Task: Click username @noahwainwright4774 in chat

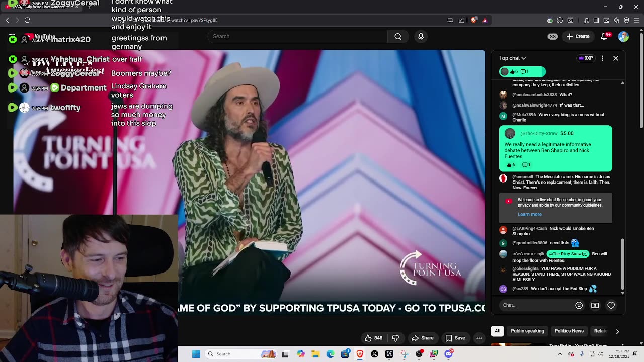Action: pos(535,105)
